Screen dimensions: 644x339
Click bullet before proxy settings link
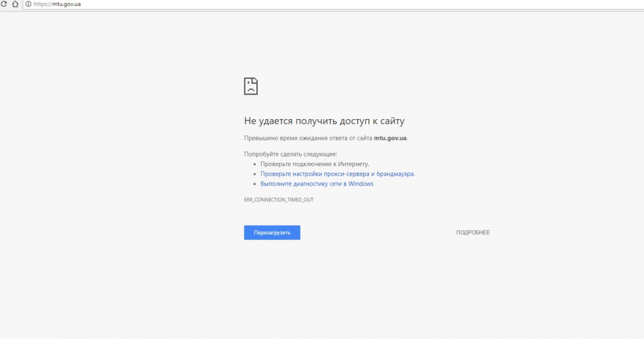[x=255, y=174]
